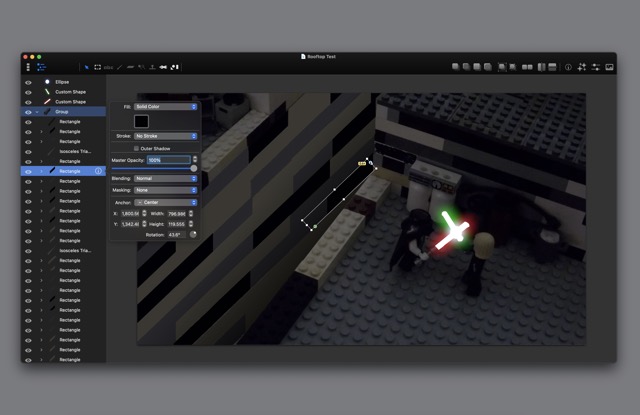Click the Master Opacity slider
Screen dimensions: 640x415
click(152, 168)
